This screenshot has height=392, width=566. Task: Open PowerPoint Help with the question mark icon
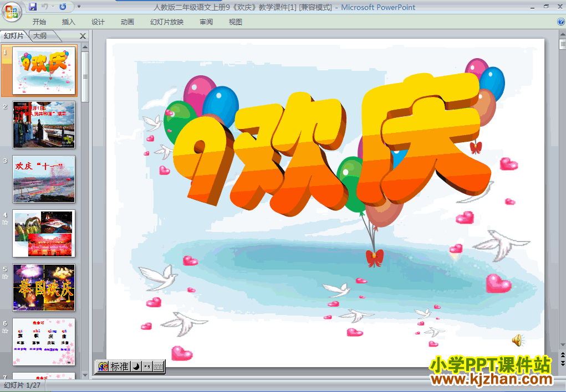pos(561,22)
